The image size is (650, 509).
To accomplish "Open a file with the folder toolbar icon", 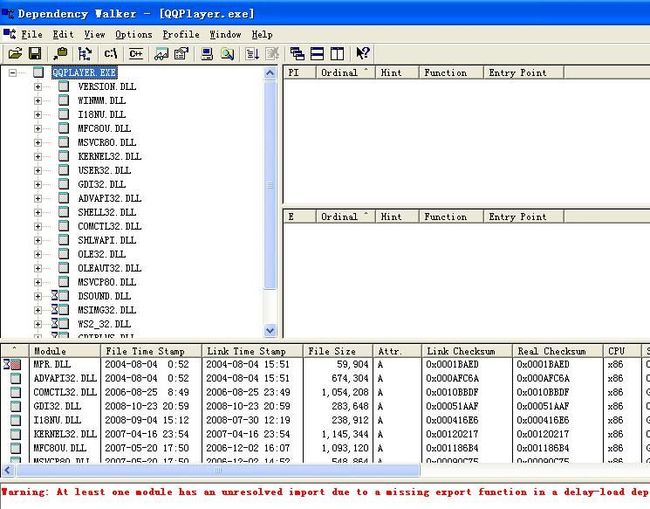I will (x=15, y=53).
